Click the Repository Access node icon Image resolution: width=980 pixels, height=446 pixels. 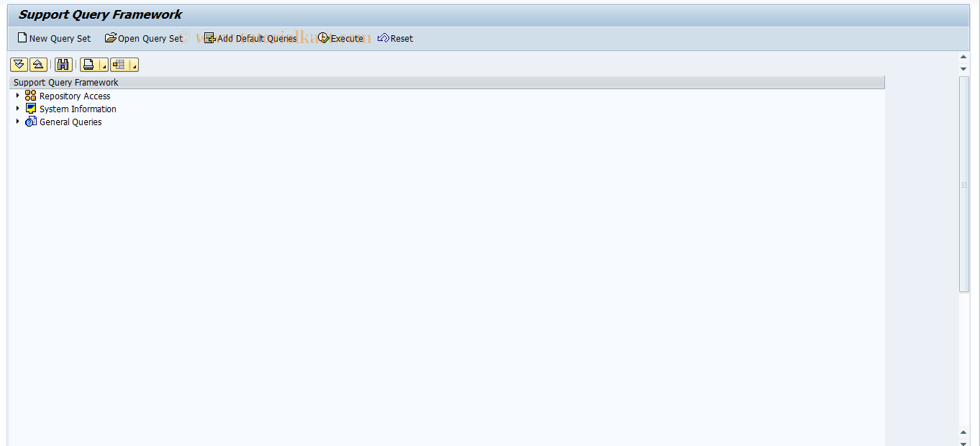coord(31,96)
